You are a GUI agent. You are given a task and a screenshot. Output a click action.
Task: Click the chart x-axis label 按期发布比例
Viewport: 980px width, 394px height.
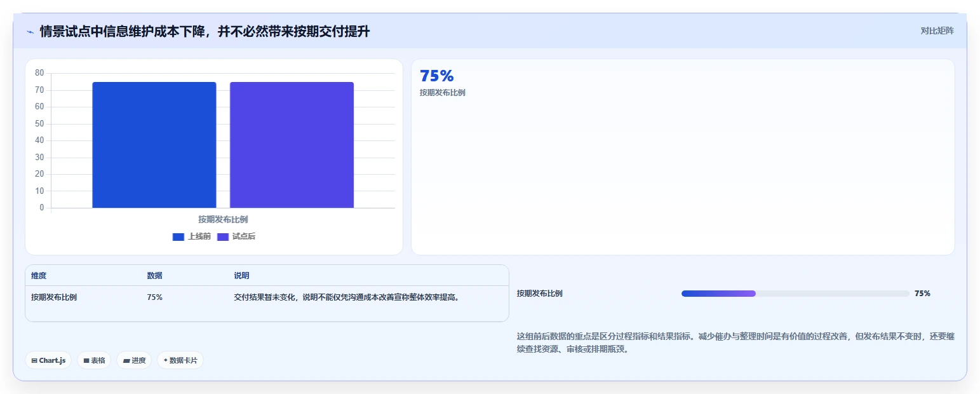pyautogui.click(x=223, y=219)
